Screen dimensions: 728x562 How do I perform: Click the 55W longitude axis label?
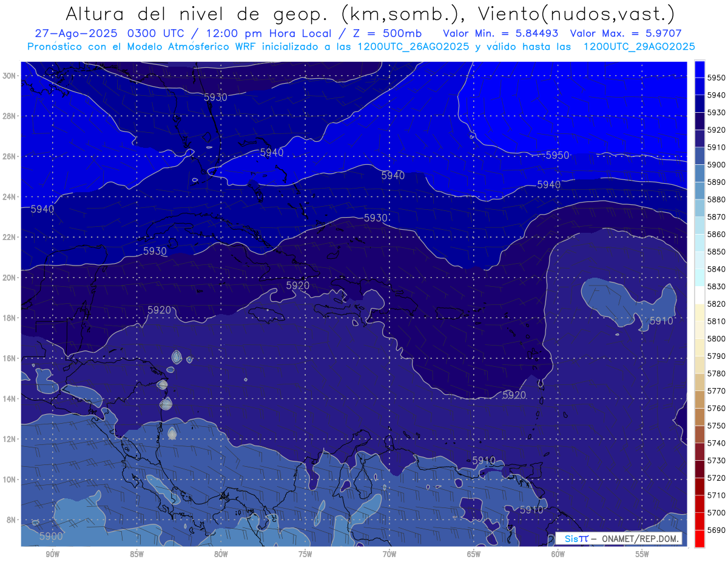click(x=642, y=554)
